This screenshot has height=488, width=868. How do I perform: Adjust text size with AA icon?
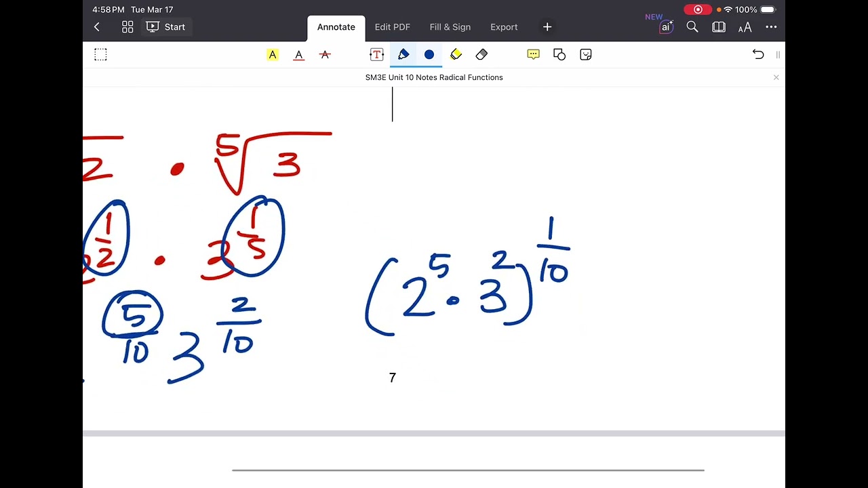pos(745,27)
